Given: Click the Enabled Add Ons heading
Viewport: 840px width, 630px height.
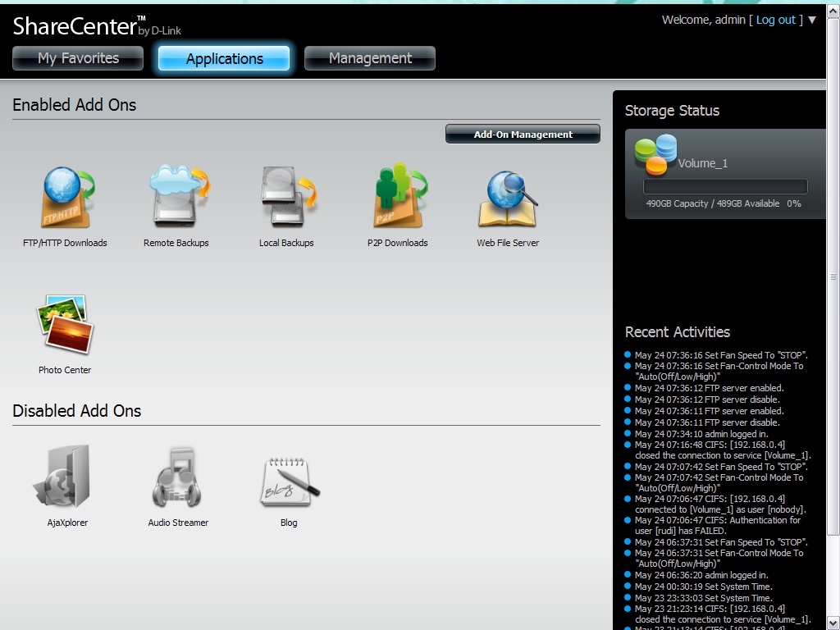Looking at the screenshot, I should (75, 105).
